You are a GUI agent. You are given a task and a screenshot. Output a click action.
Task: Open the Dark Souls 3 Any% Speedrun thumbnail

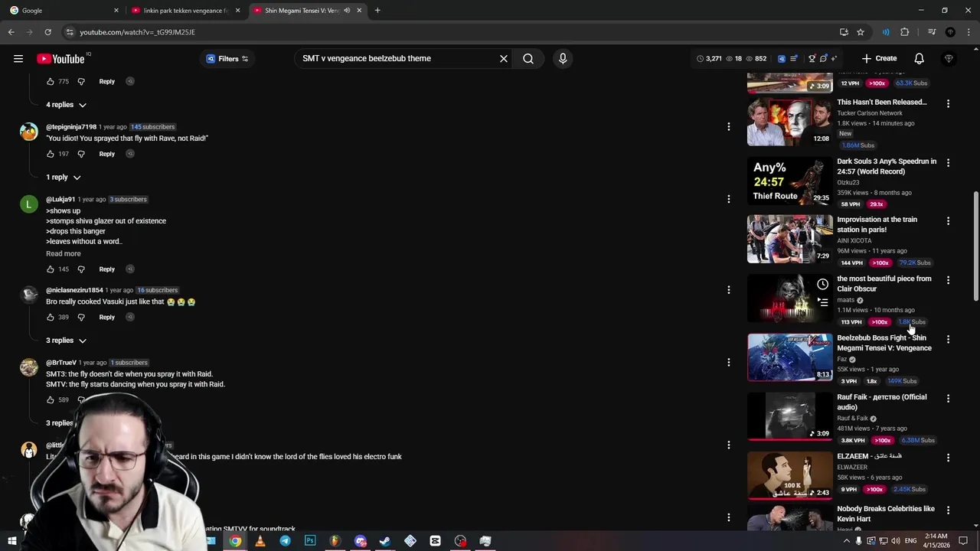point(789,181)
